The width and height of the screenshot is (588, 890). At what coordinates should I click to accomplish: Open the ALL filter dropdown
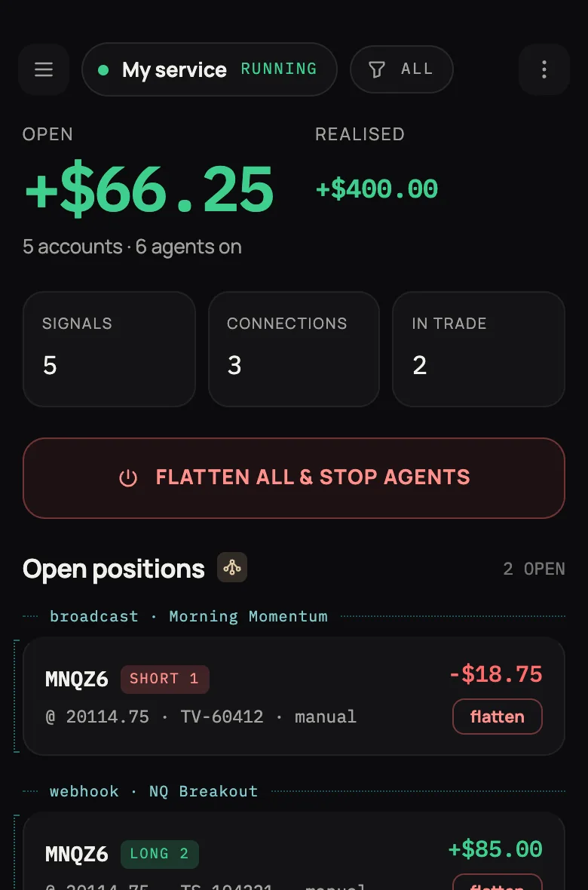click(402, 69)
